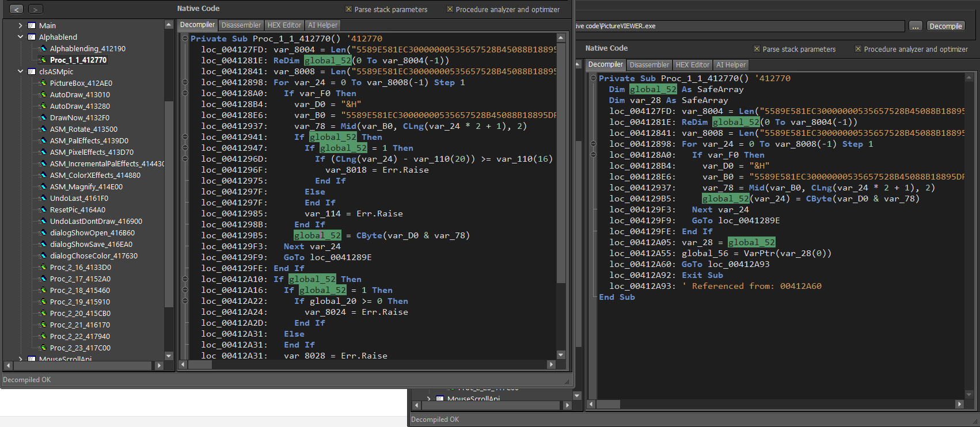The image size is (980, 427).
Task: Click the front code view vertical scrollbar thumb
Action: pos(561,162)
